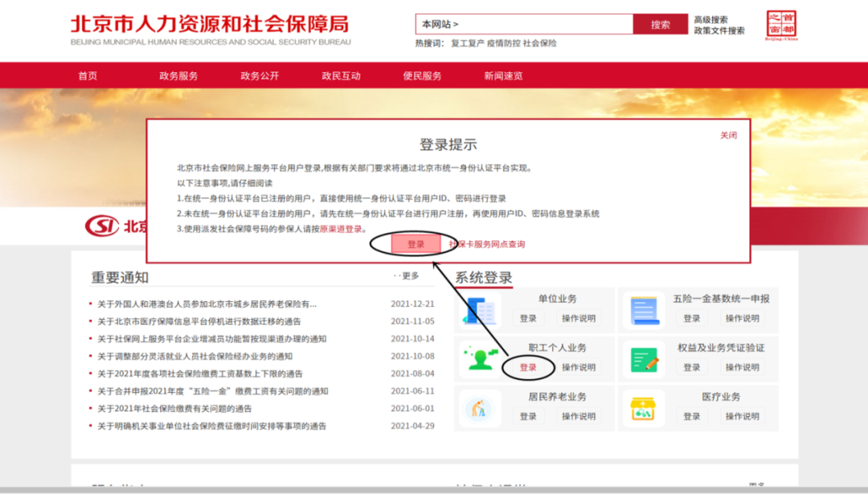Click the 五险一金基数统一申报 document icon

pyautogui.click(x=644, y=310)
